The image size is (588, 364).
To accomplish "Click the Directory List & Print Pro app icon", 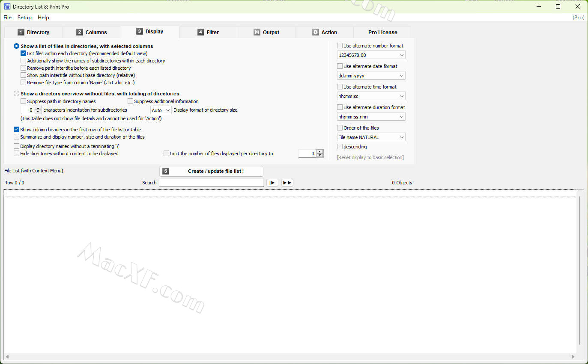I will click(x=7, y=6).
